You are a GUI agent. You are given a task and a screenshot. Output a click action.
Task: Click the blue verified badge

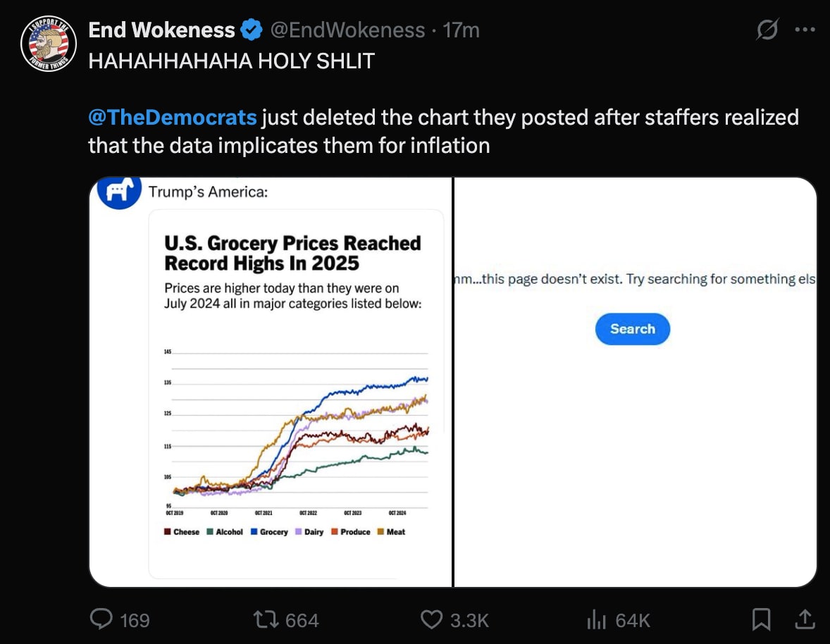click(252, 30)
